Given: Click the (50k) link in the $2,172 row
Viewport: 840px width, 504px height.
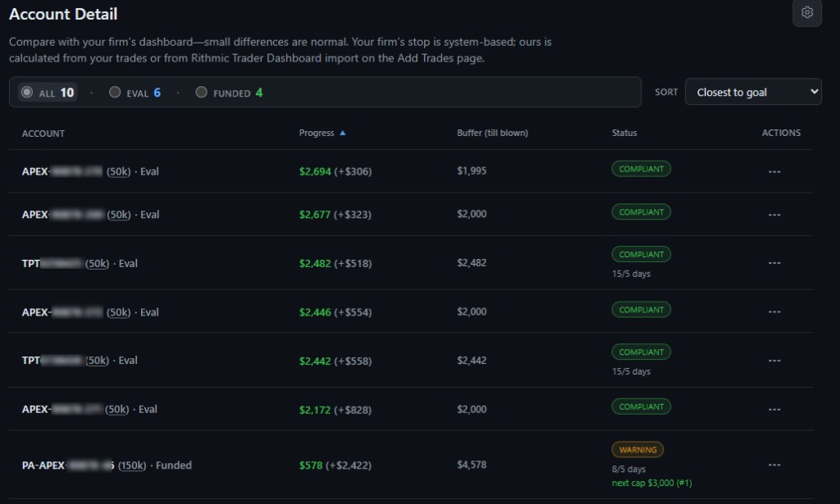Looking at the screenshot, I should (116, 409).
